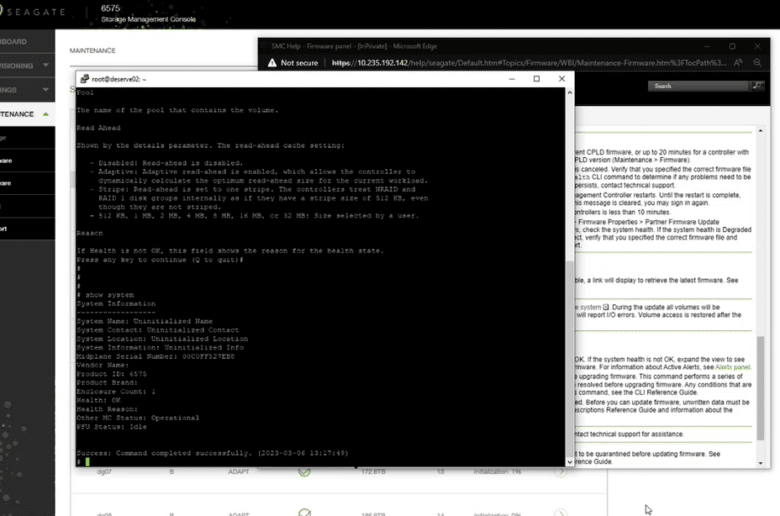780x516 pixels.
Task: Follow the Alerts panel link in help text
Action: [x=732, y=367]
